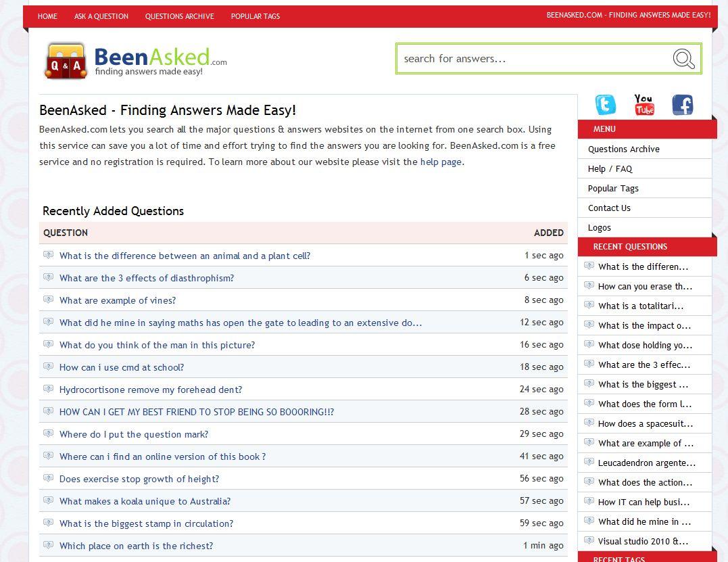Click the RECENT QUESTIONS sidebar heading
The height and width of the screenshot is (562, 728).
coord(630,247)
